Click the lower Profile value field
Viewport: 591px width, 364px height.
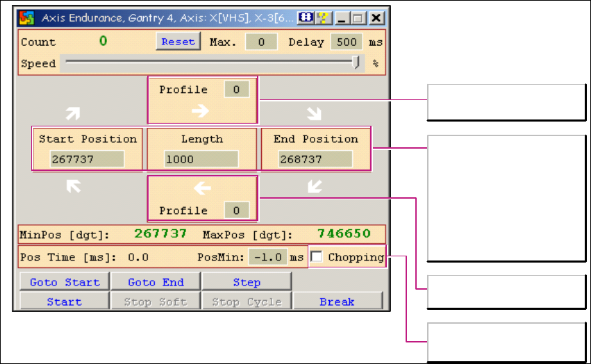(x=237, y=210)
